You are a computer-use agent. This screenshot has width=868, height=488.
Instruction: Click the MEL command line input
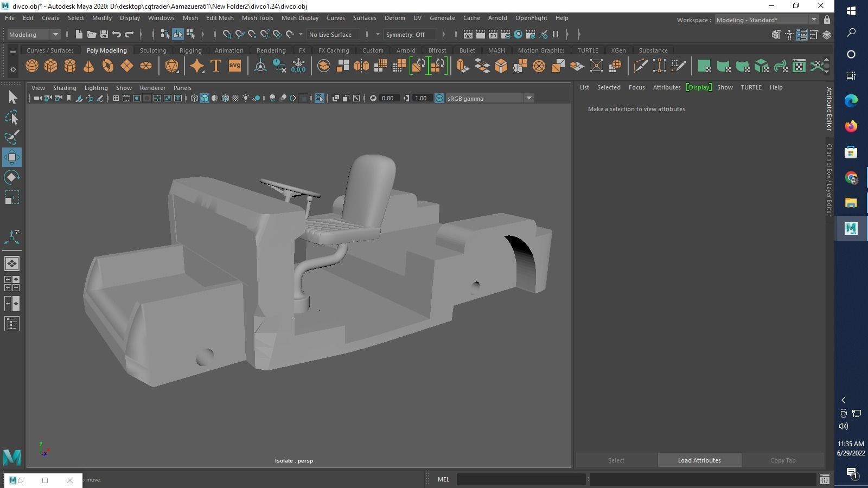pos(521,479)
